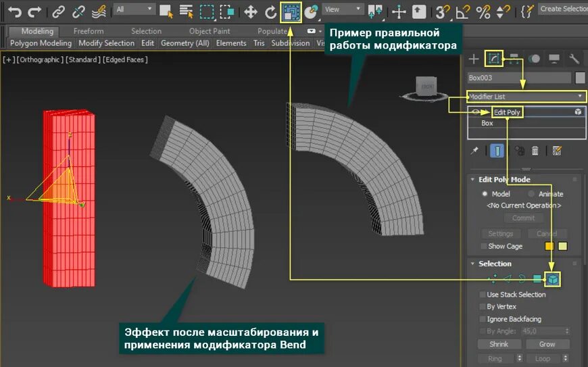Open Edit Named Selection Sets
The image size is (588, 367).
pos(526,12)
